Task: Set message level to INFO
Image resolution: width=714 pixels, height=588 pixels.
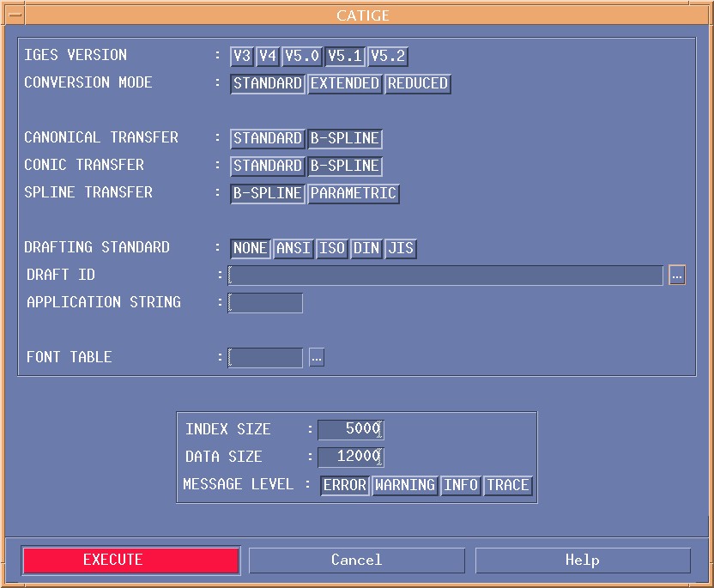Action: [461, 485]
